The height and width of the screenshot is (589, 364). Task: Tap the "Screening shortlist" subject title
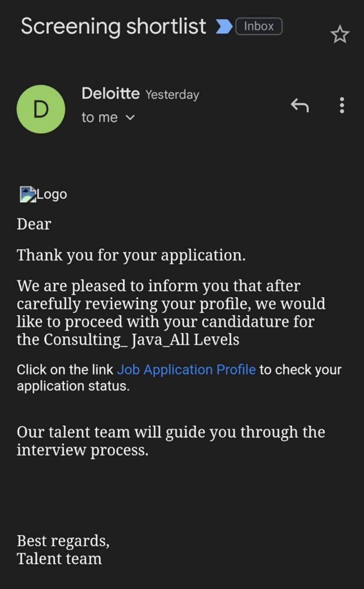pos(113,26)
